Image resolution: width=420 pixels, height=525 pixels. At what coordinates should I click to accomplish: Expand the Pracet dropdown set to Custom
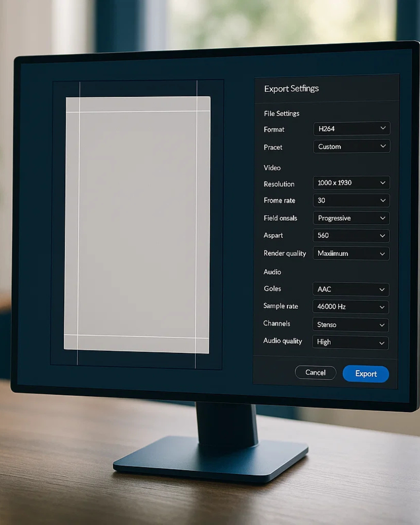351,147
